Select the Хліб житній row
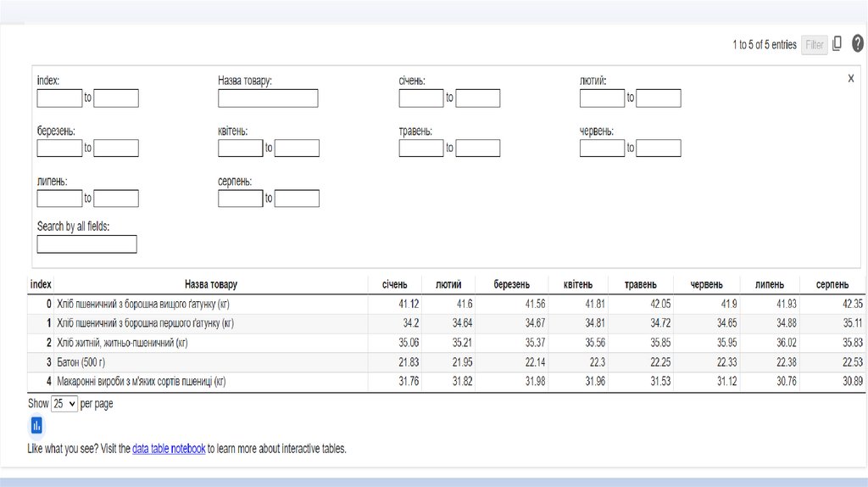 121,343
